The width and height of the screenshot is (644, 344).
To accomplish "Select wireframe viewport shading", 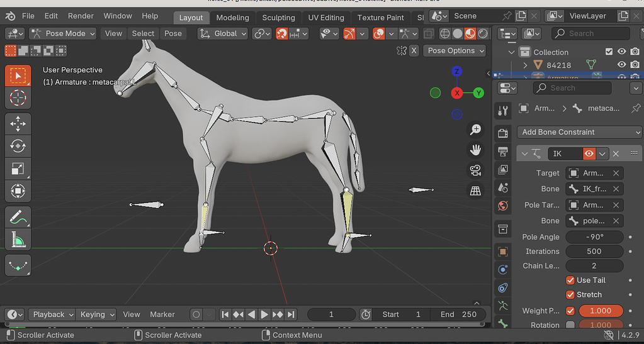I will point(445,34).
